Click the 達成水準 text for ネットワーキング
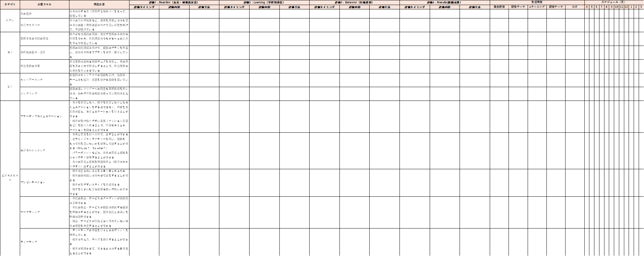Viewport: 644px width, 256px height. [99, 80]
